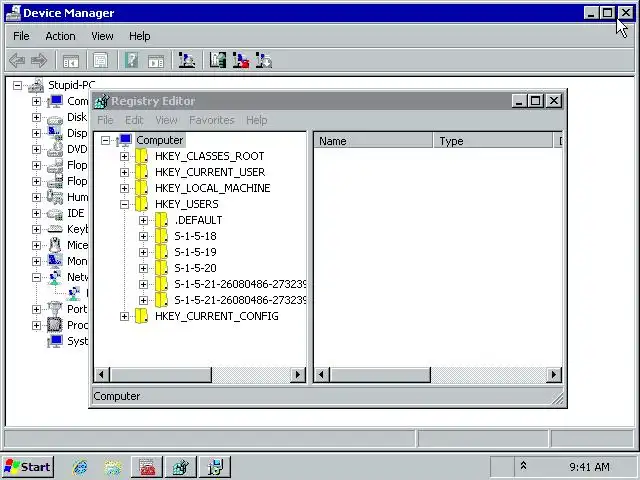Click the clock showing 9:41 AM
640x480 pixels.
589,467
